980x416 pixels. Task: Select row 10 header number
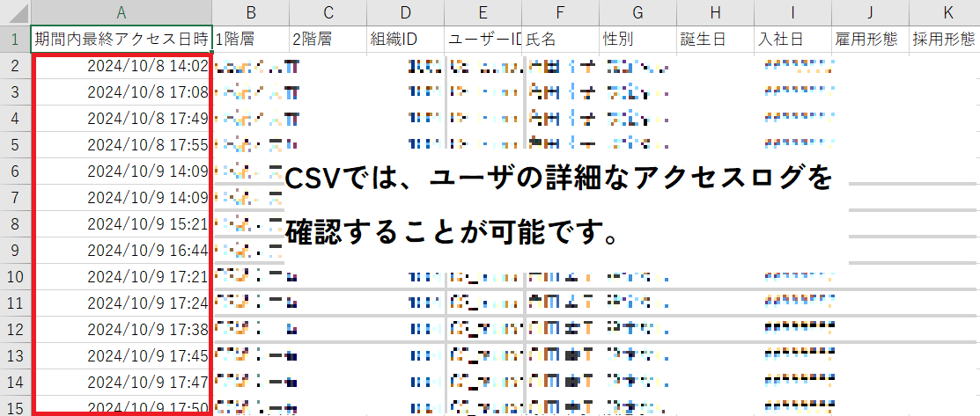point(15,277)
